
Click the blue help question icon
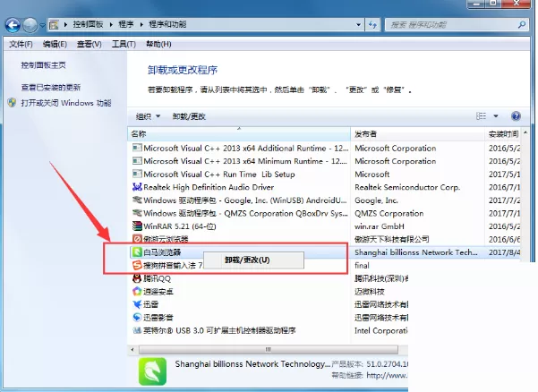[x=516, y=116]
